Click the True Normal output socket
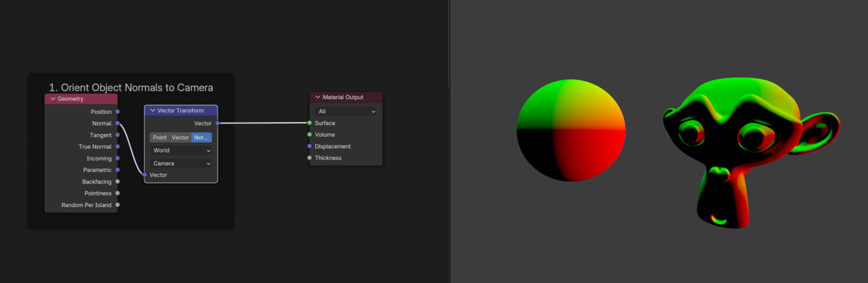Image resolution: width=868 pixels, height=283 pixels. point(117,146)
